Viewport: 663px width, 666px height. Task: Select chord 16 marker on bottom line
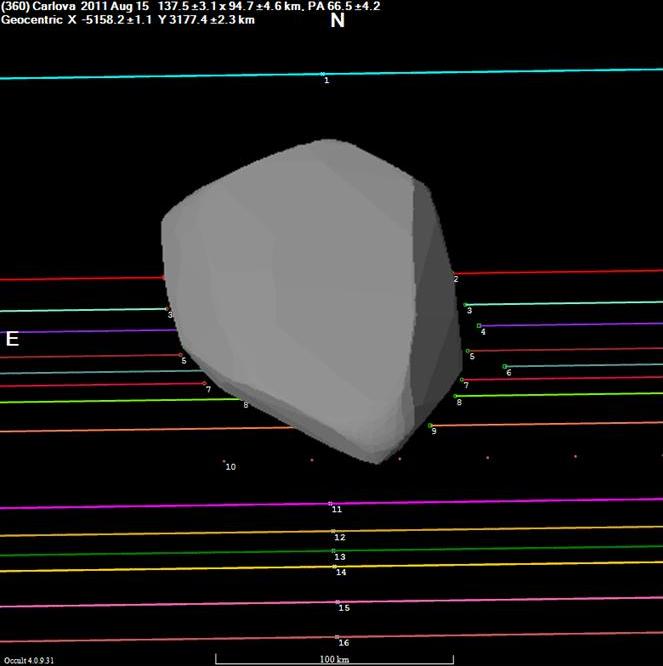pyautogui.click(x=338, y=636)
